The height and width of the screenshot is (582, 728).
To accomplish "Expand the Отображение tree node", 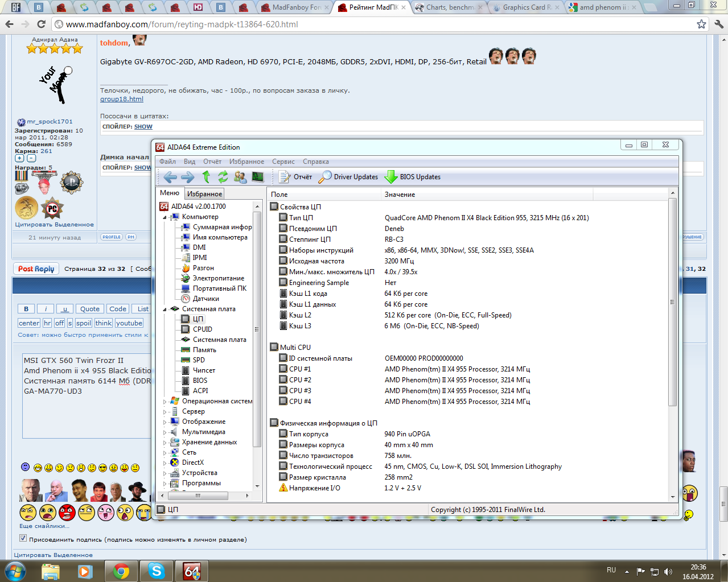I will pyautogui.click(x=165, y=422).
